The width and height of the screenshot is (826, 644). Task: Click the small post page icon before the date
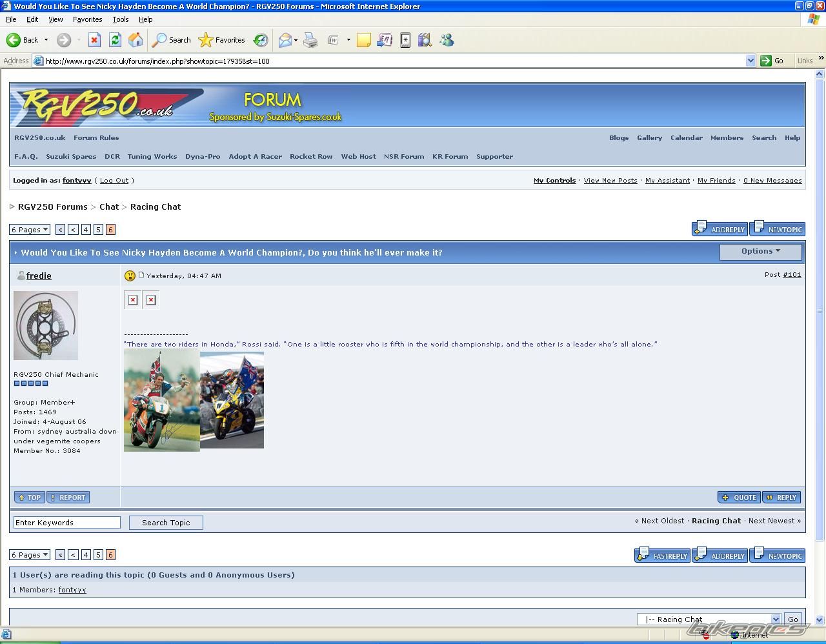[141, 275]
